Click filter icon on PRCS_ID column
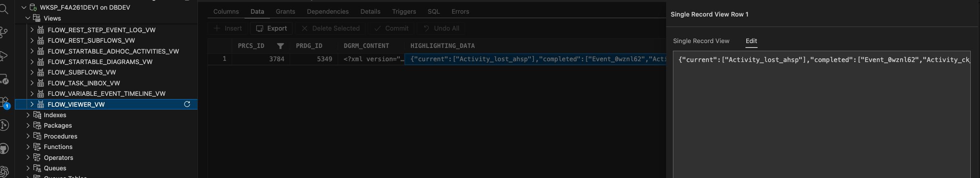The height and width of the screenshot is (178, 980). pyautogui.click(x=280, y=46)
